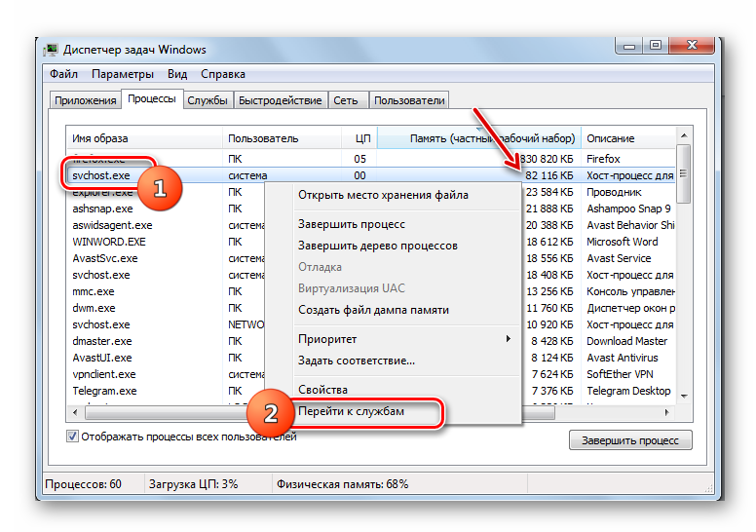This screenshot has height=532, width=756.
Task: Open the Вид menu
Action: [177, 74]
